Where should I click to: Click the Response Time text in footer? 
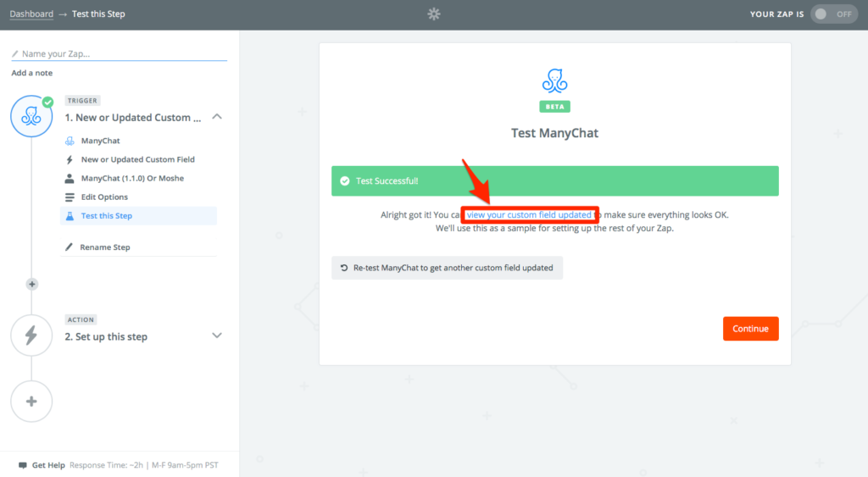(144, 465)
